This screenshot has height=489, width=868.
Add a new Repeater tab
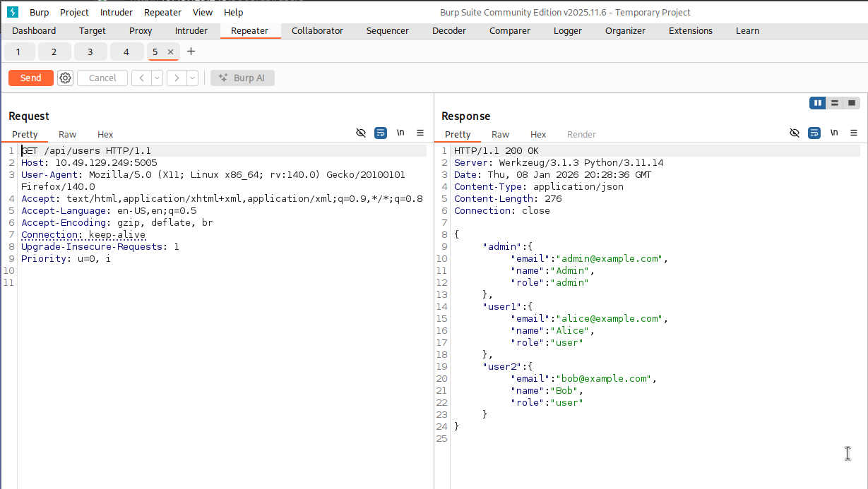(191, 52)
